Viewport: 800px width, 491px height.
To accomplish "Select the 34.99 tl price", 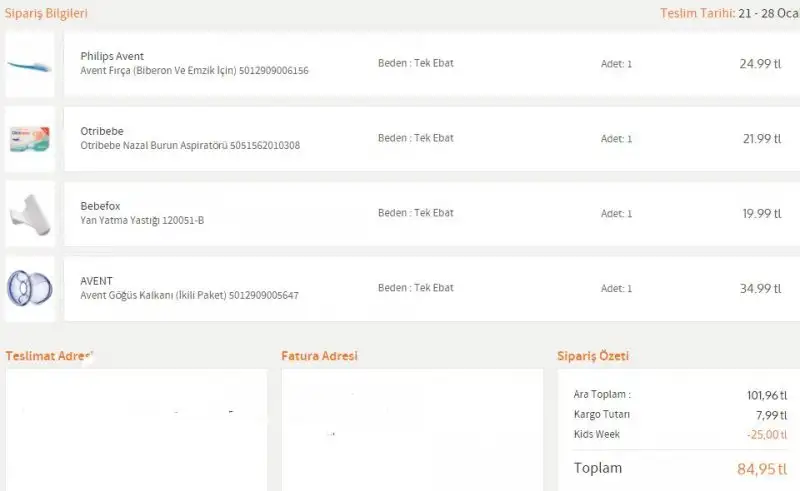I will tap(760, 289).
